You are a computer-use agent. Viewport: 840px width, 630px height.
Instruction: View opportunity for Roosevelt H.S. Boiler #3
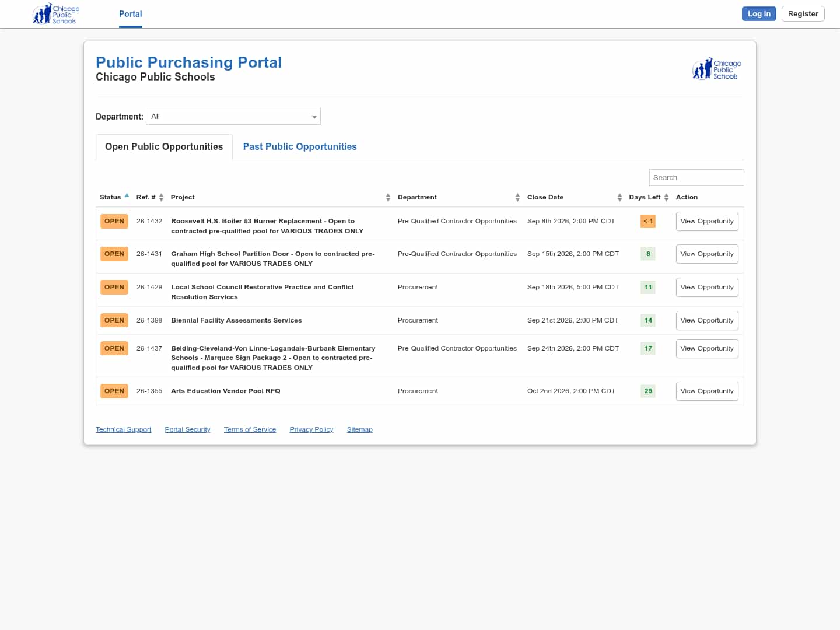coord(707,222)
